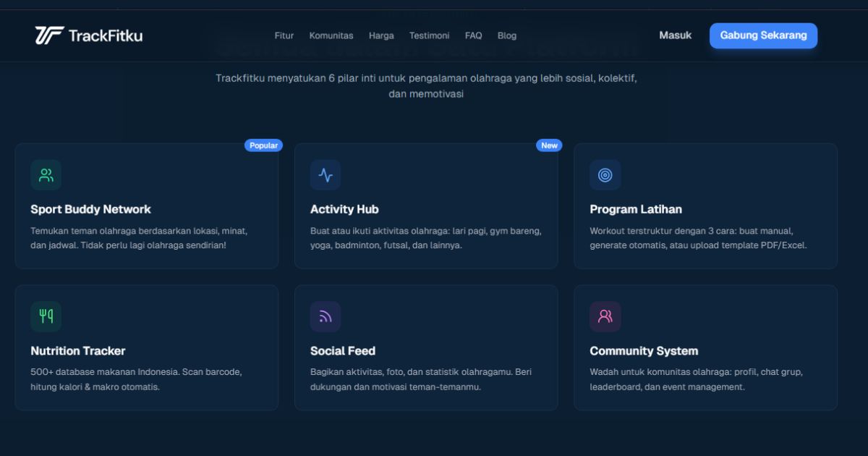Click the 'New' badge on Activity Hub
868x456 pixels.
coord(549,145)
